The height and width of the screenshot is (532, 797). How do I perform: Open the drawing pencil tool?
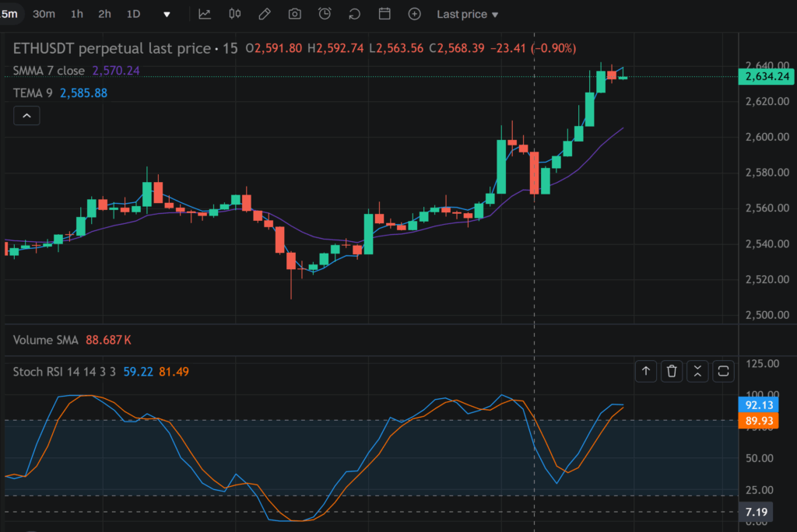tap(264, 14)
